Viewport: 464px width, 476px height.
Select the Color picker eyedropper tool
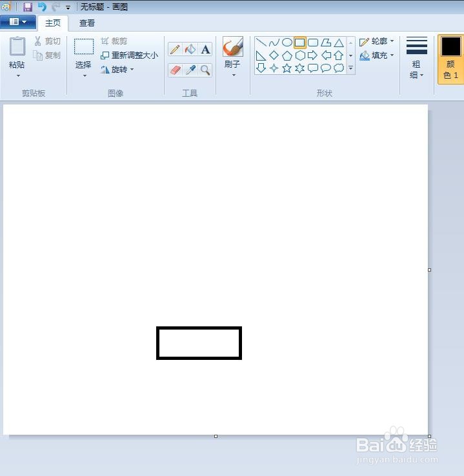190,70
